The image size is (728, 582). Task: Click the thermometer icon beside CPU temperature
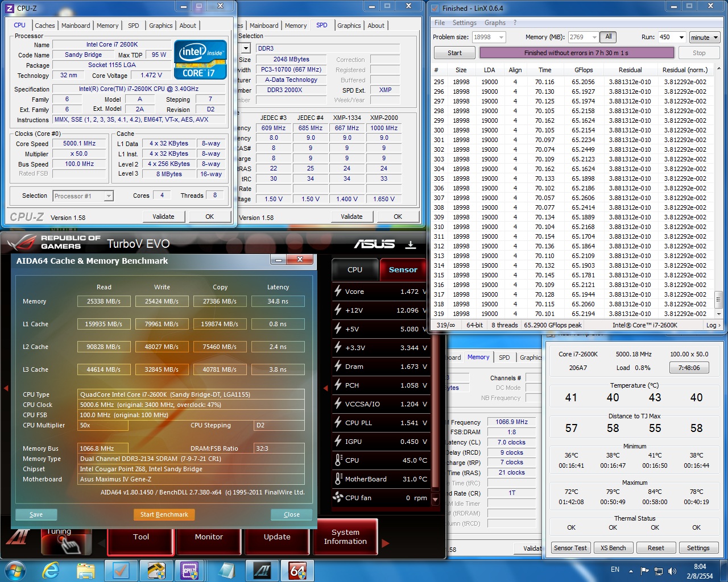point(338,460)
